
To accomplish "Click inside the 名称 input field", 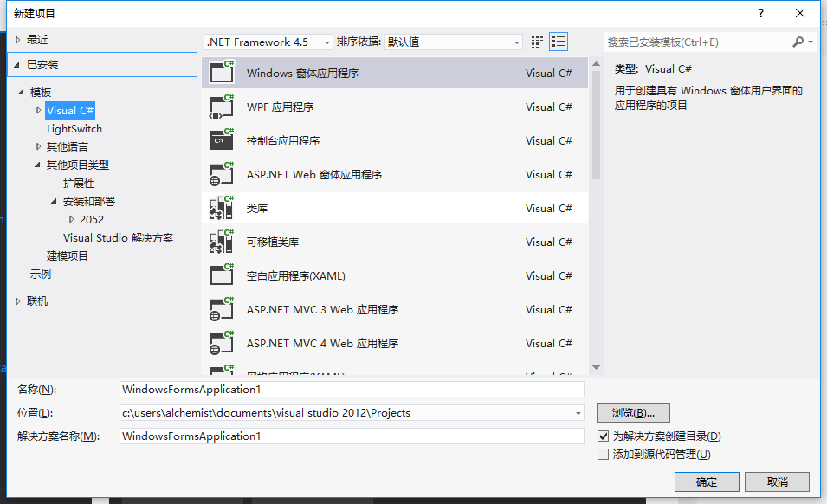I will coord(346,390).
